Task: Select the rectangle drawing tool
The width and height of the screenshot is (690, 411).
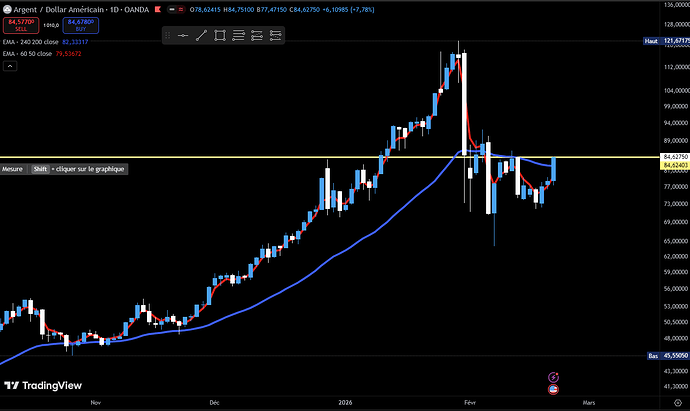Action: [221, 36]
